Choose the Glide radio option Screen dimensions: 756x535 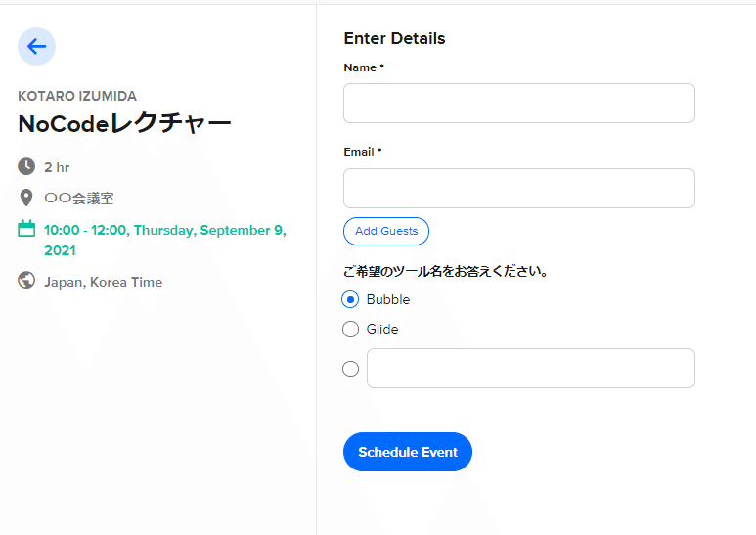[351, 330]
